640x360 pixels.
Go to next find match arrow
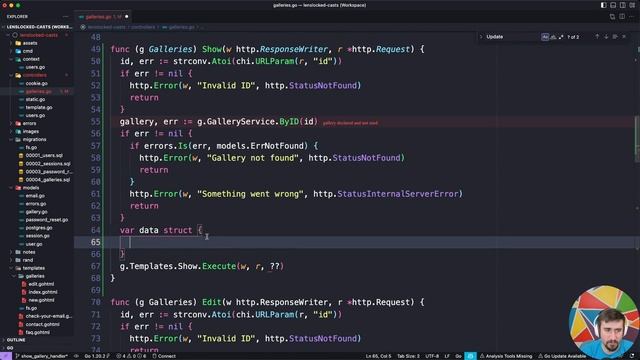(606, 37)
